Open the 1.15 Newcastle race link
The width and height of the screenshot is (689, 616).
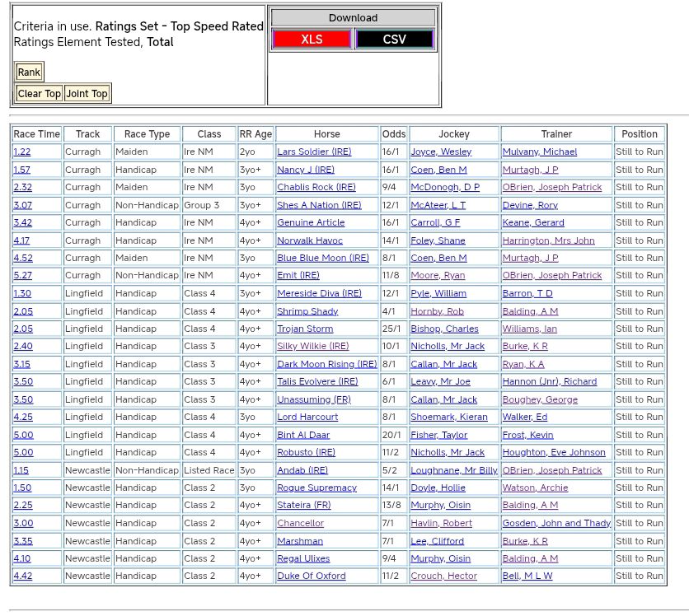click(x=21, y=470)
